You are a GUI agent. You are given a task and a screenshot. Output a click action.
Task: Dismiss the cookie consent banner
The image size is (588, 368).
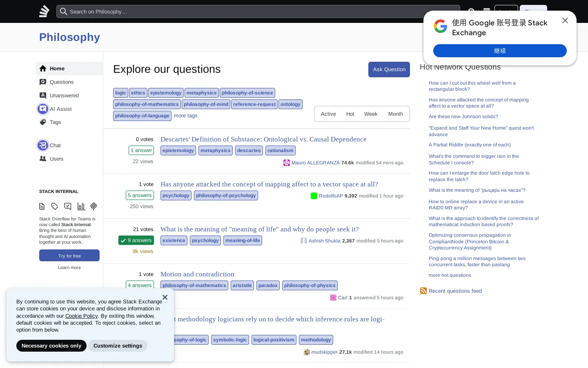165,297
